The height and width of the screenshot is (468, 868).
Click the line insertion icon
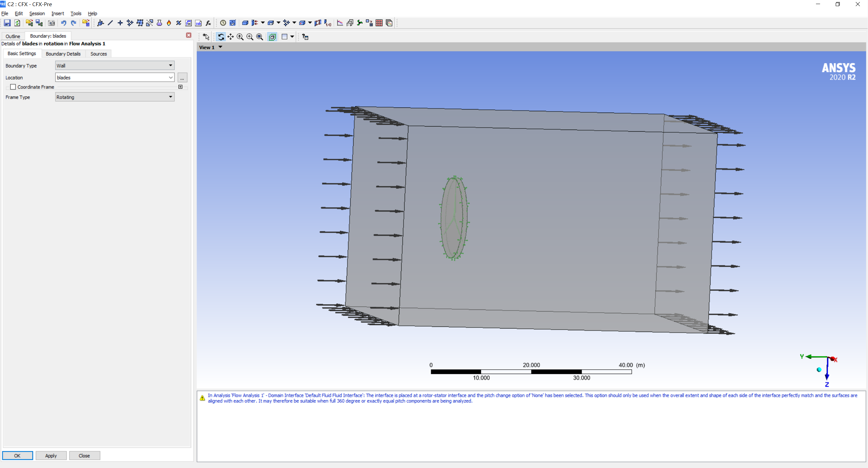tap(110, 23)
